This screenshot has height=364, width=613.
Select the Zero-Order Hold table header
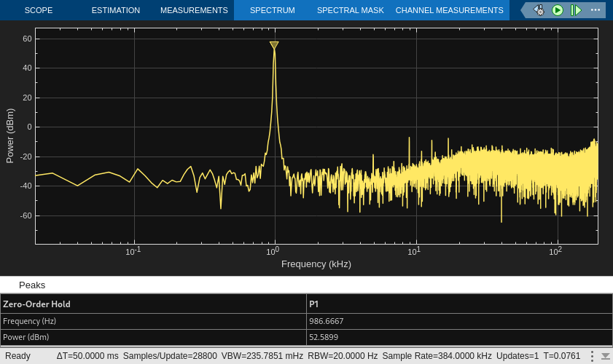pyautogui.click(x=37, y=304)
